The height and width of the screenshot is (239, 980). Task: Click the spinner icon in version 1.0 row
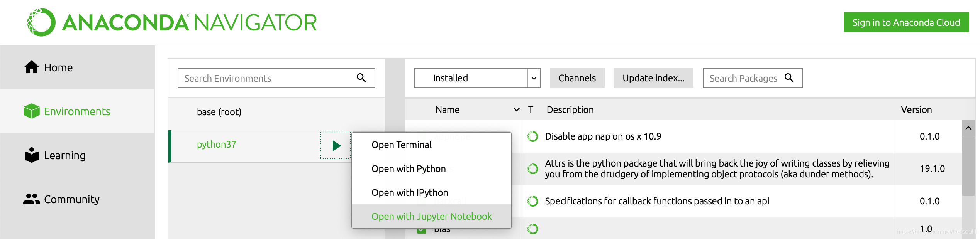[533, 229]
